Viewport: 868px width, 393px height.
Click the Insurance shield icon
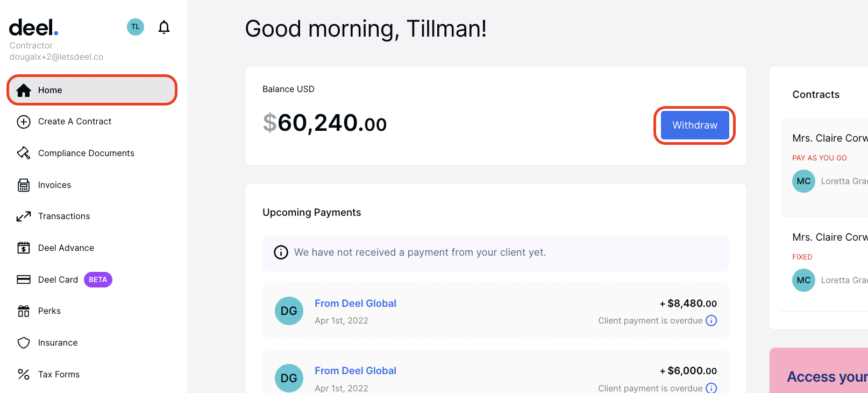(x=24, y=343)
